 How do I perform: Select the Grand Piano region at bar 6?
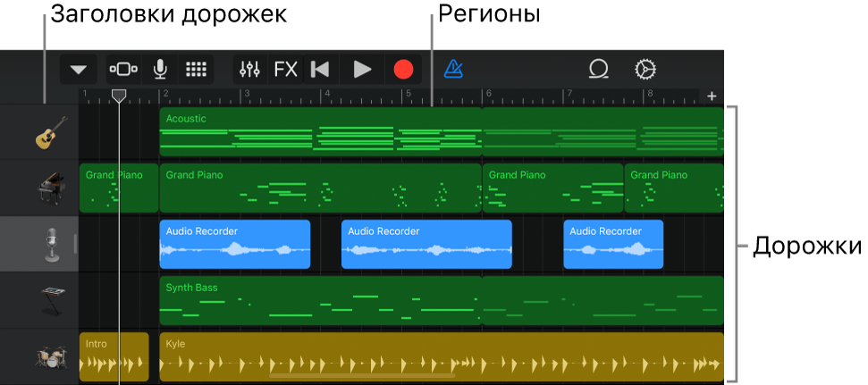coord(553,188)
